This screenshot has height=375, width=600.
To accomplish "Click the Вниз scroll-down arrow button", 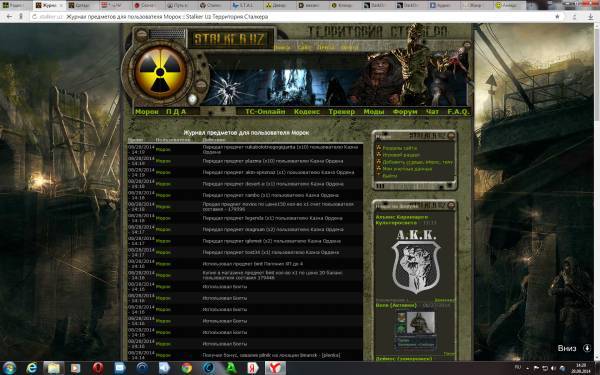I will click(x=587, y=348).
